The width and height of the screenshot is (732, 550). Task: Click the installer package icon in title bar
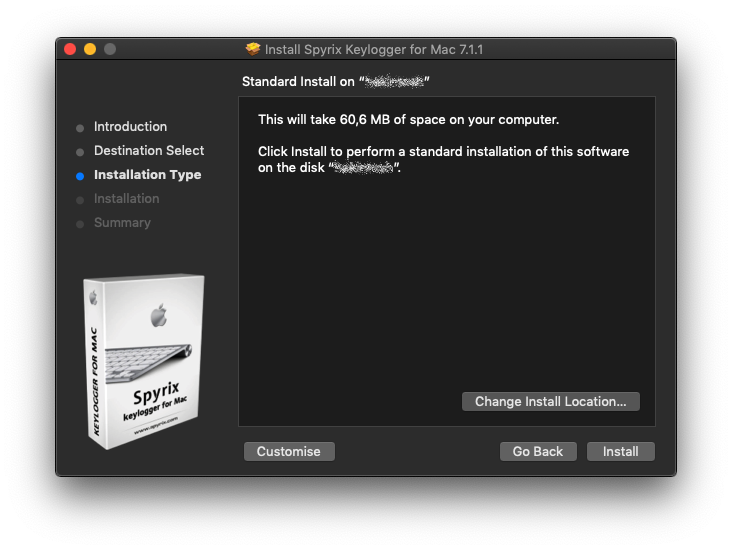coord(253,49)
